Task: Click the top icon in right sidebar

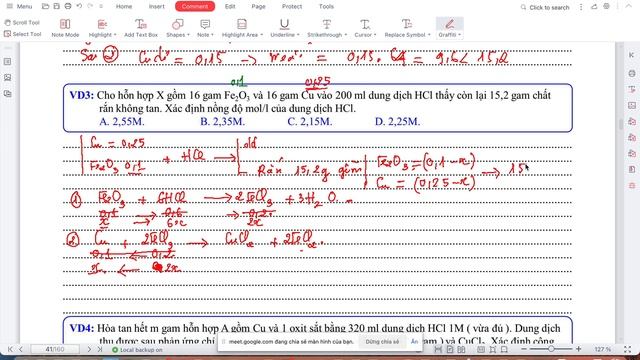Action: (632, 55)
